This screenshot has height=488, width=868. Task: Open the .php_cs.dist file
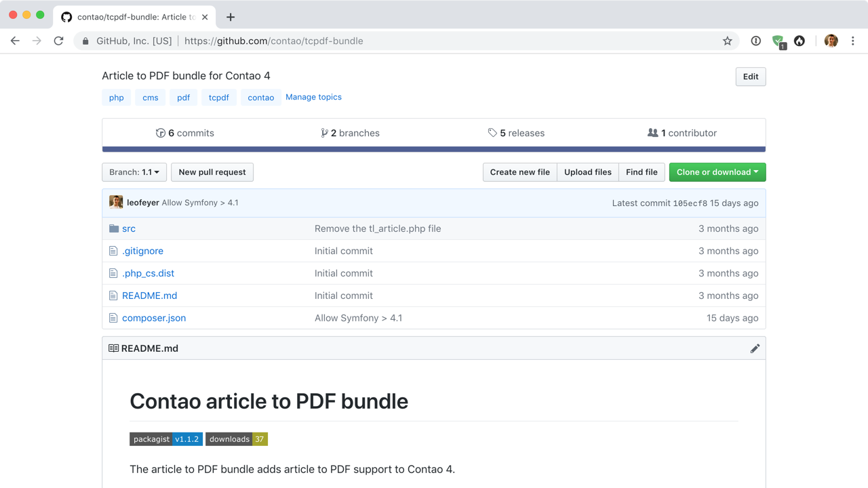point(148,273)
